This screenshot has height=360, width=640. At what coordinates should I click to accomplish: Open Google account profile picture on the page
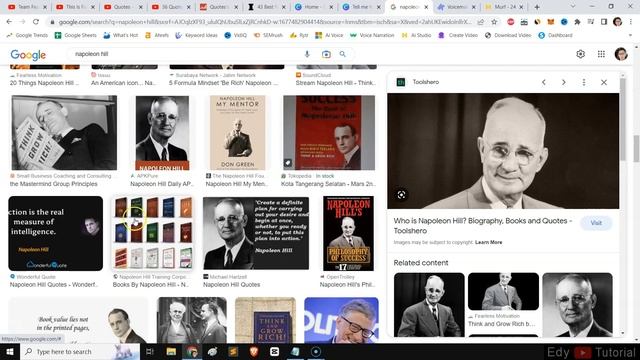coord(621,54)
